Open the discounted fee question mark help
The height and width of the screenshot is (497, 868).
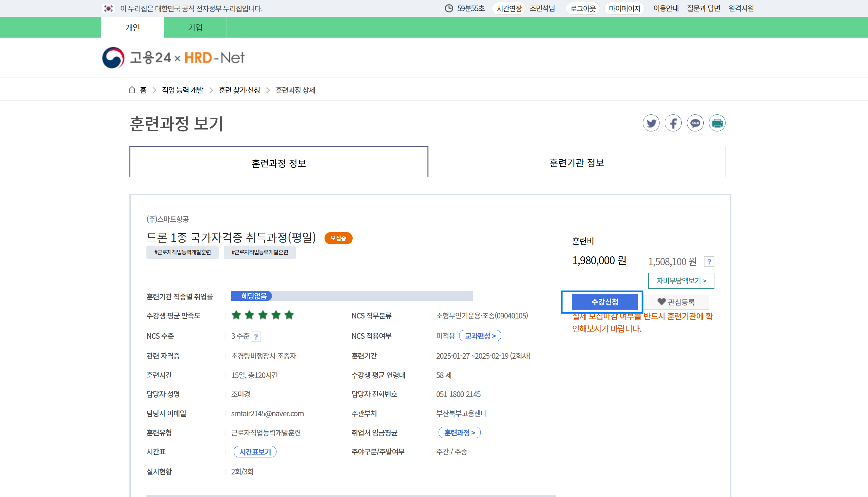click(x=709, y=261)
